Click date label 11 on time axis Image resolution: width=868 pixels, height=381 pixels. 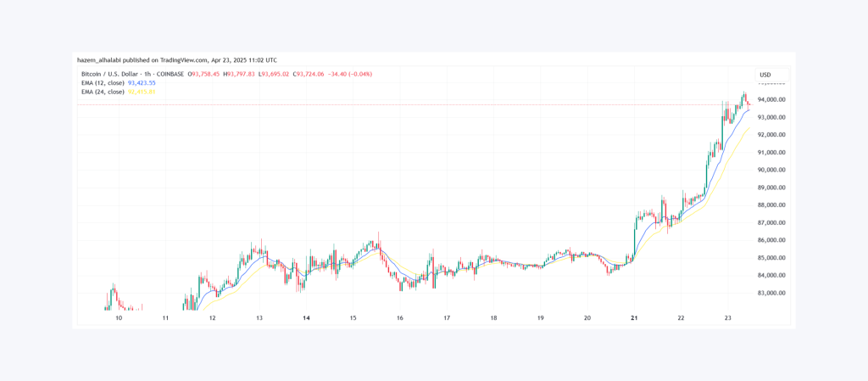[165, 318]
